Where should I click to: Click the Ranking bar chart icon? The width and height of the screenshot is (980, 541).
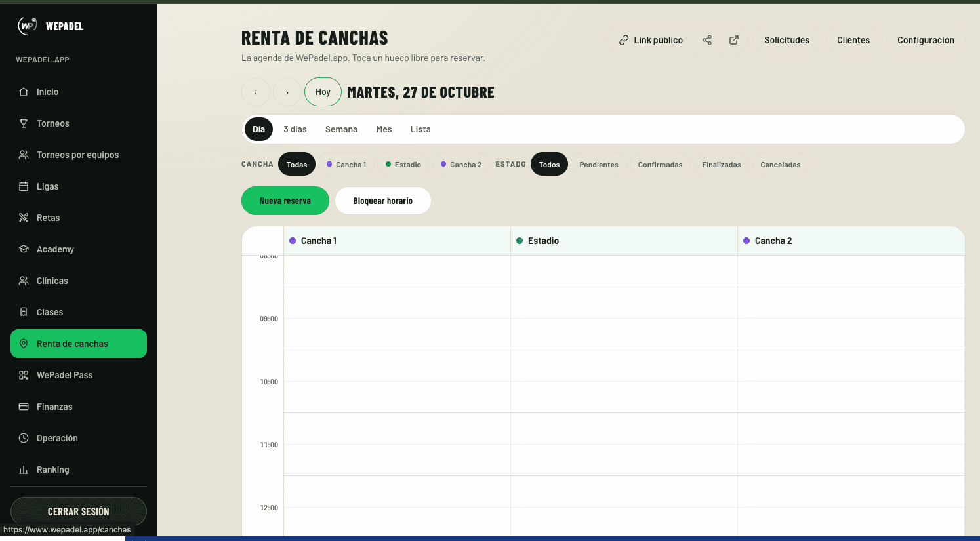(24, 470)
